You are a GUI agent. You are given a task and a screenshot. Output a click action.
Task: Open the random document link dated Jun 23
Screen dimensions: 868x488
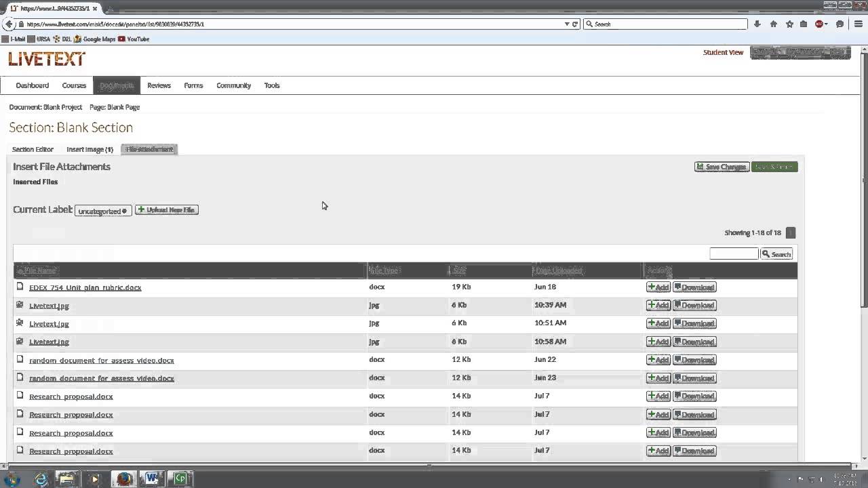tap(102, 378)
